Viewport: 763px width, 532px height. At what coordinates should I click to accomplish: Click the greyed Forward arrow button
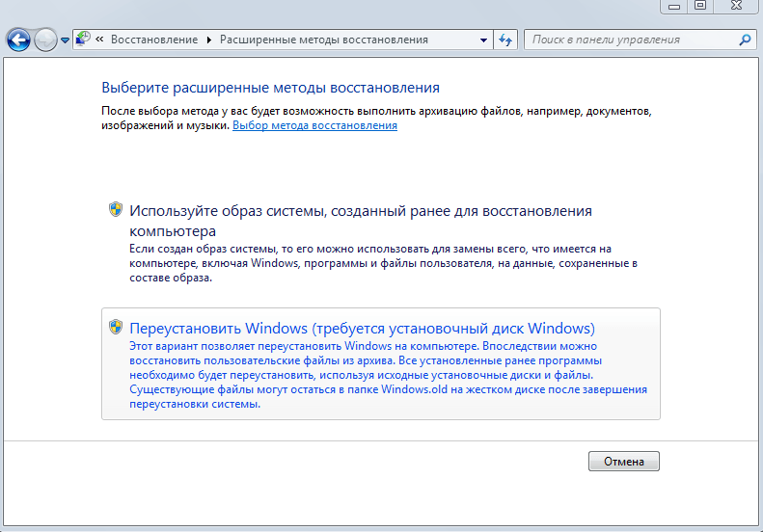tap(45, 40)
